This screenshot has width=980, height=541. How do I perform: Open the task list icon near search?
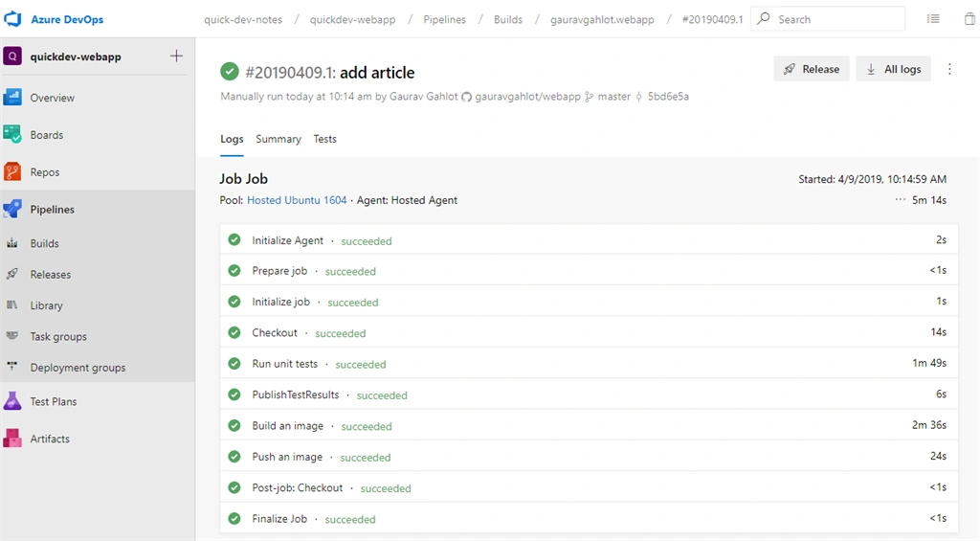pyautogui.click(x=933, y=19)
